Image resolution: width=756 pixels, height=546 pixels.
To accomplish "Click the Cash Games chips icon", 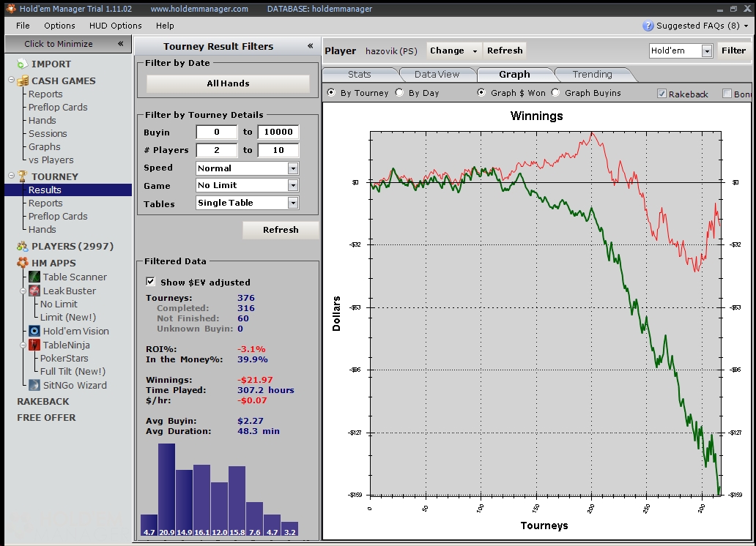I will point(23,81).
